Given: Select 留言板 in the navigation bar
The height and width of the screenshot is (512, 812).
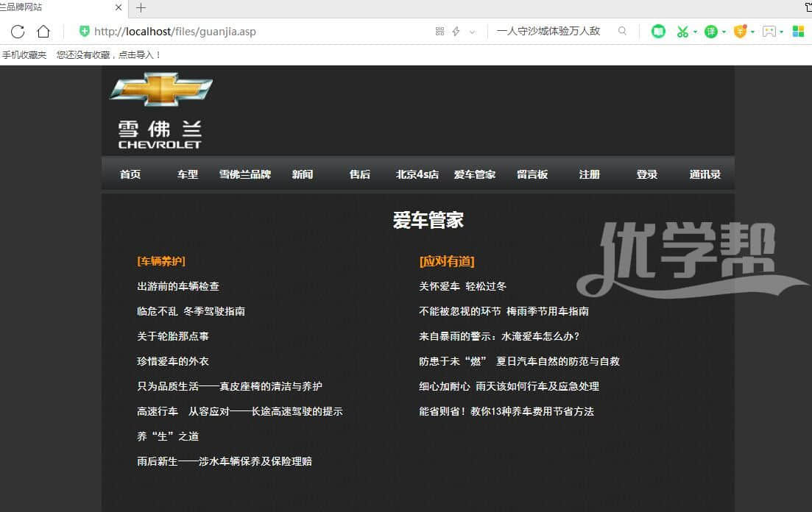Looking at the screenshot, I should point(532,174).
